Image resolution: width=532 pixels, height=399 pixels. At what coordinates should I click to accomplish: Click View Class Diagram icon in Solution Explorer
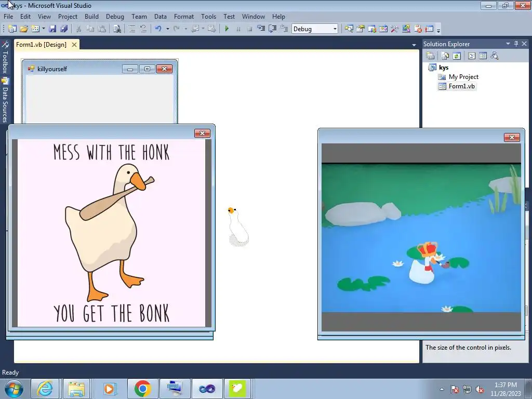pos(495,56)
